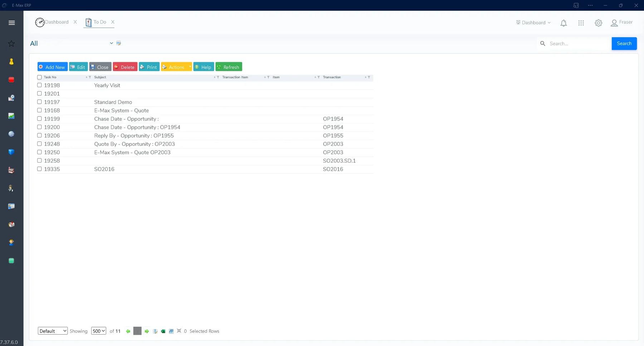Tick the checkbox for task 19248

[x=39, y=144]
